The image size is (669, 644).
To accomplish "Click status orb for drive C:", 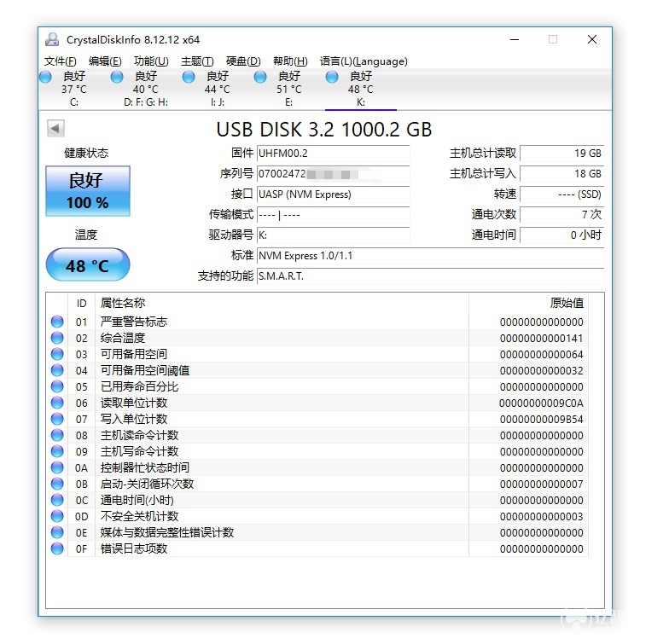I will click(45, 77).
